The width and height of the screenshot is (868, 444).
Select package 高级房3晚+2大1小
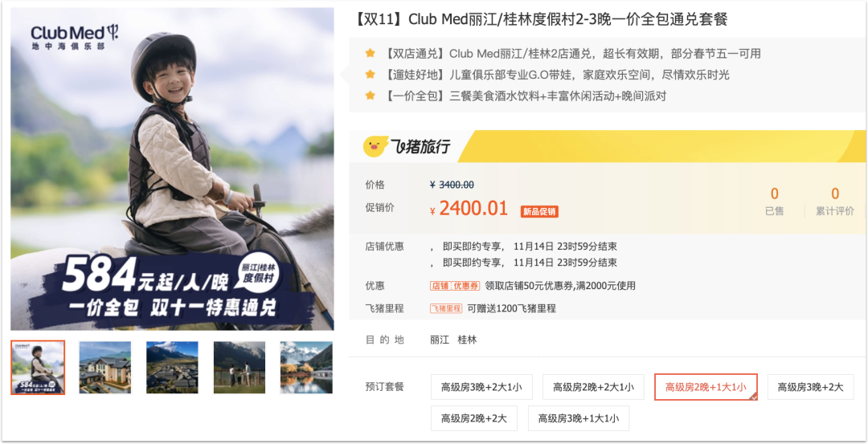[x=481, y=387]
